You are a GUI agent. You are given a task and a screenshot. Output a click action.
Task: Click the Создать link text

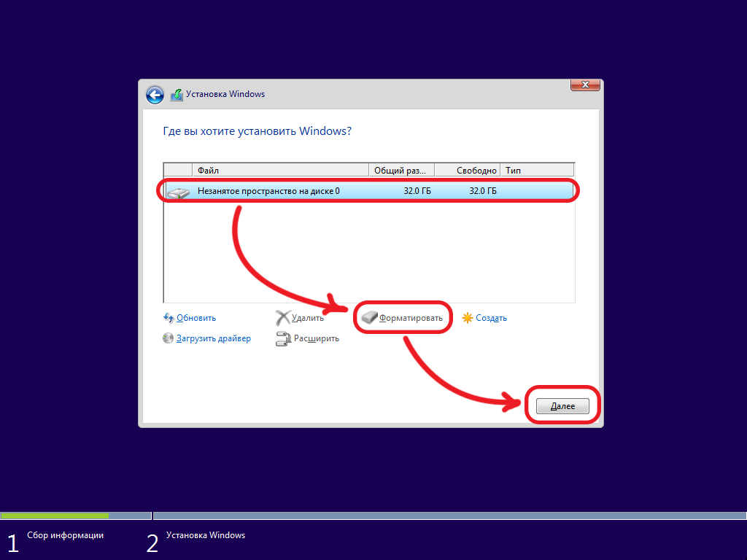(491, 318)
